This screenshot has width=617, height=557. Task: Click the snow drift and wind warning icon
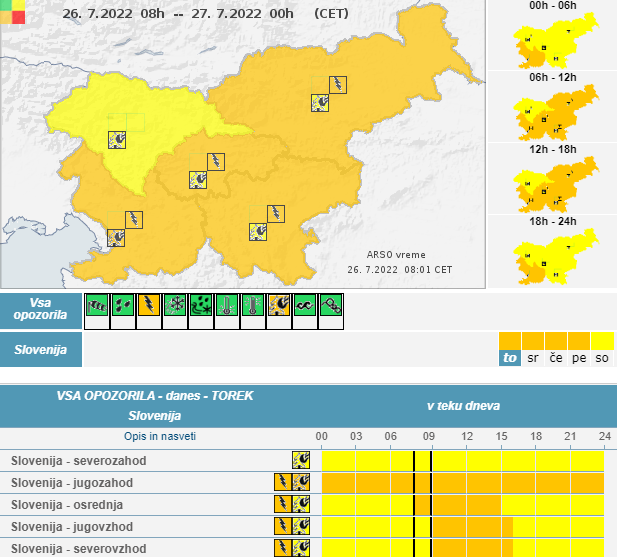point(201,305)
